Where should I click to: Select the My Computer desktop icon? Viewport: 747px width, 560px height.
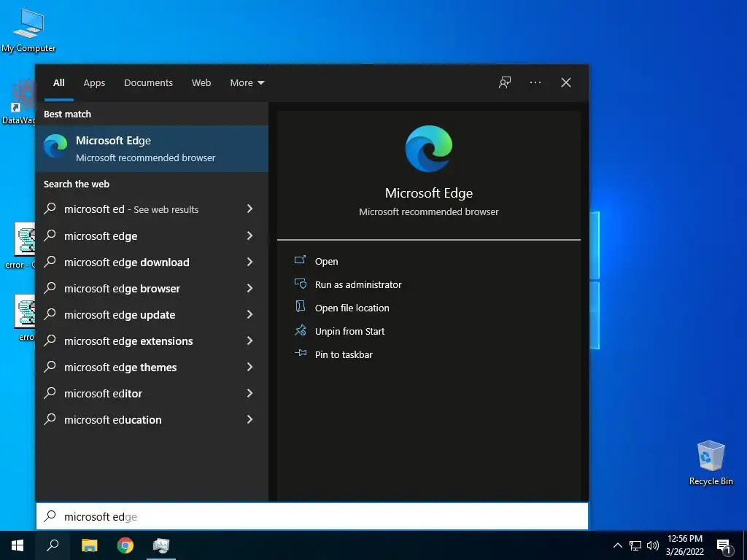point(28,29)
